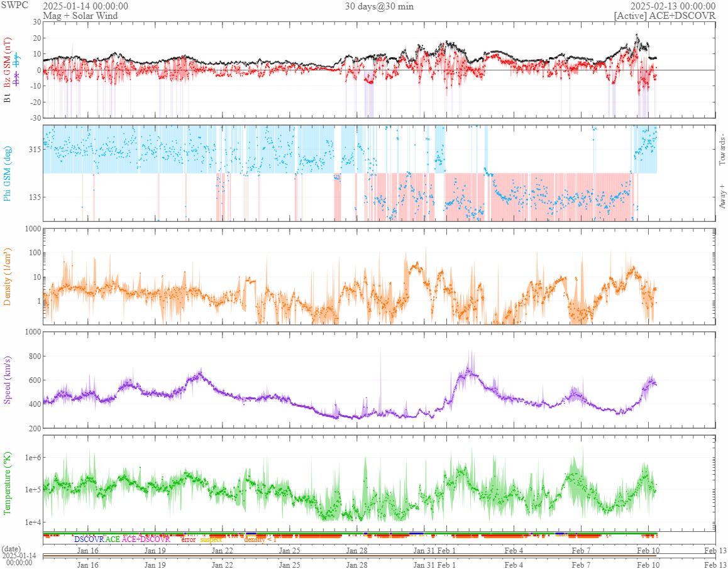The width and height of the screenshot is (728, 569).
Task: Click the '1e+4' tick on Temperature axis
Action: (x=33, y=522)
